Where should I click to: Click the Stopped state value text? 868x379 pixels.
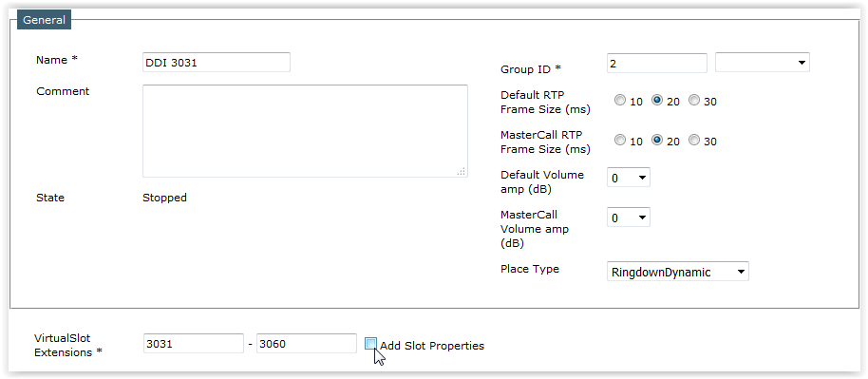click(x=164, y=198)
